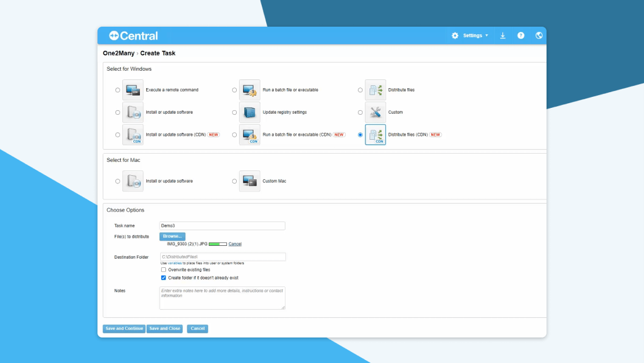
Task: Select the Distribute files icon
Action: coord(375,90)
